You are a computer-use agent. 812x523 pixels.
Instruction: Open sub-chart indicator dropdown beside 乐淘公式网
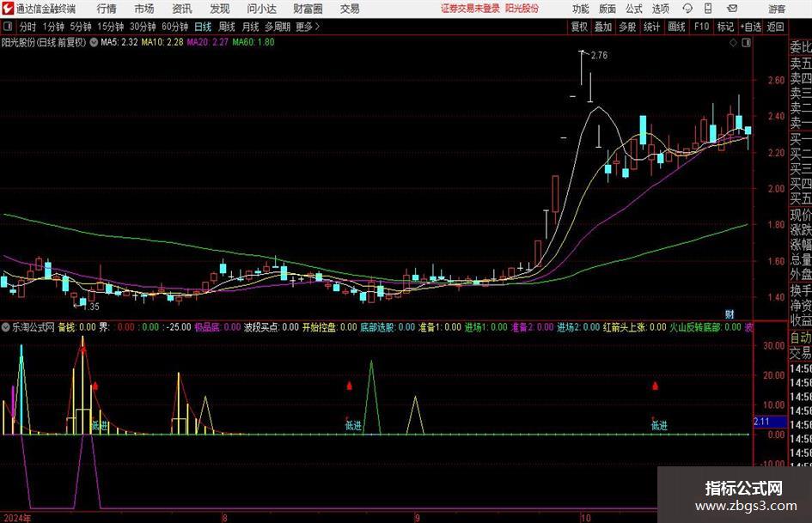[x=6, y=327]
